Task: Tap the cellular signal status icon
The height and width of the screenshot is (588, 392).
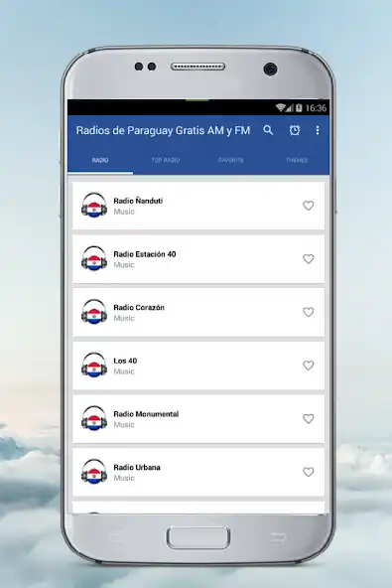Action: click(290, 108)
